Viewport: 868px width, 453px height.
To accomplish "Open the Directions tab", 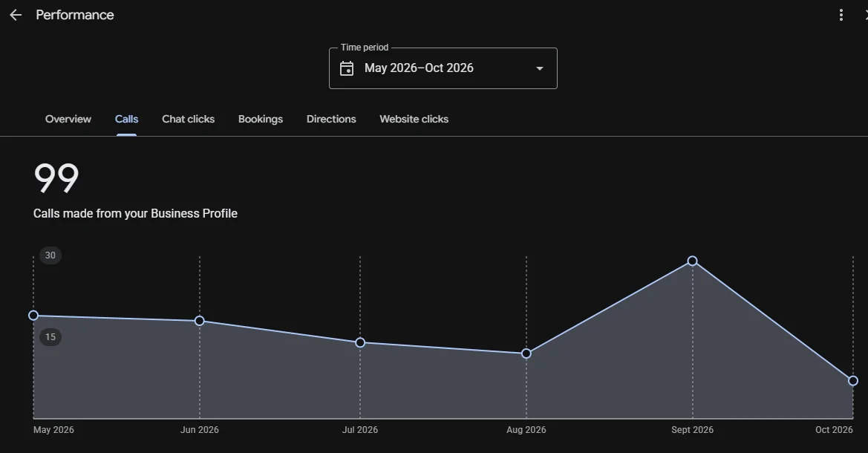I will [332, 119].
